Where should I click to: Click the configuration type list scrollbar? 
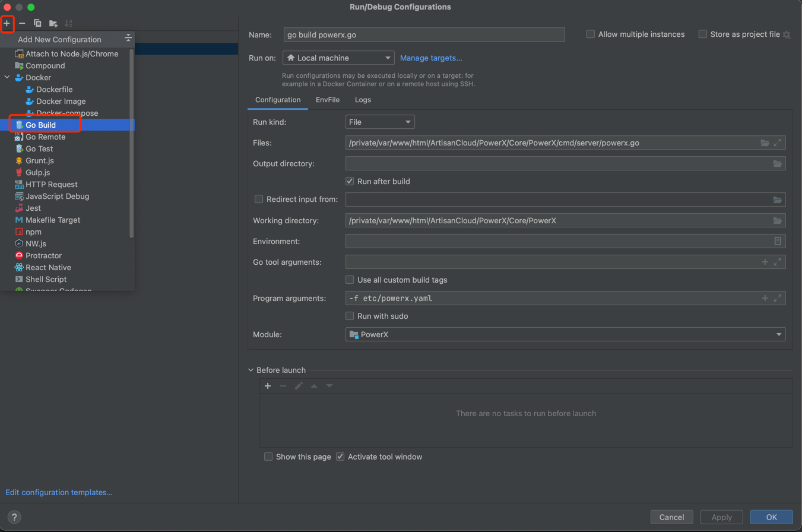coord(132,142)
